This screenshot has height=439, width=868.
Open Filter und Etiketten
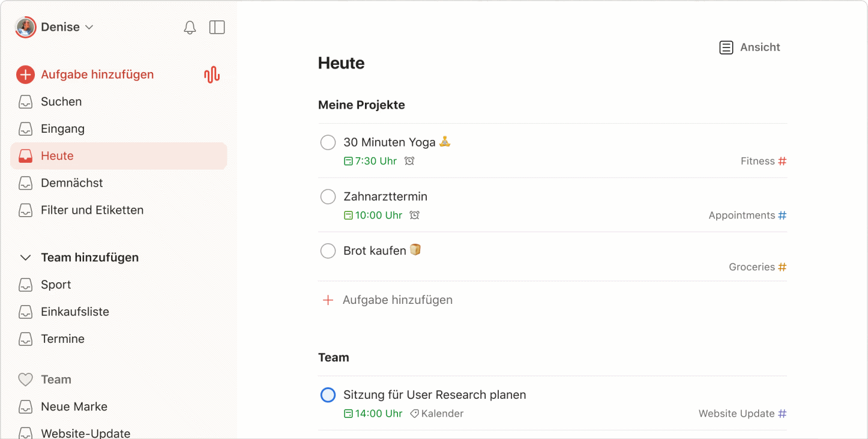(92, 210)
